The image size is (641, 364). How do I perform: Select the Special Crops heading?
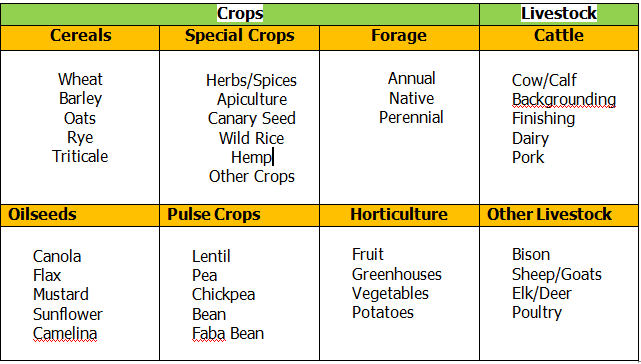240,36
